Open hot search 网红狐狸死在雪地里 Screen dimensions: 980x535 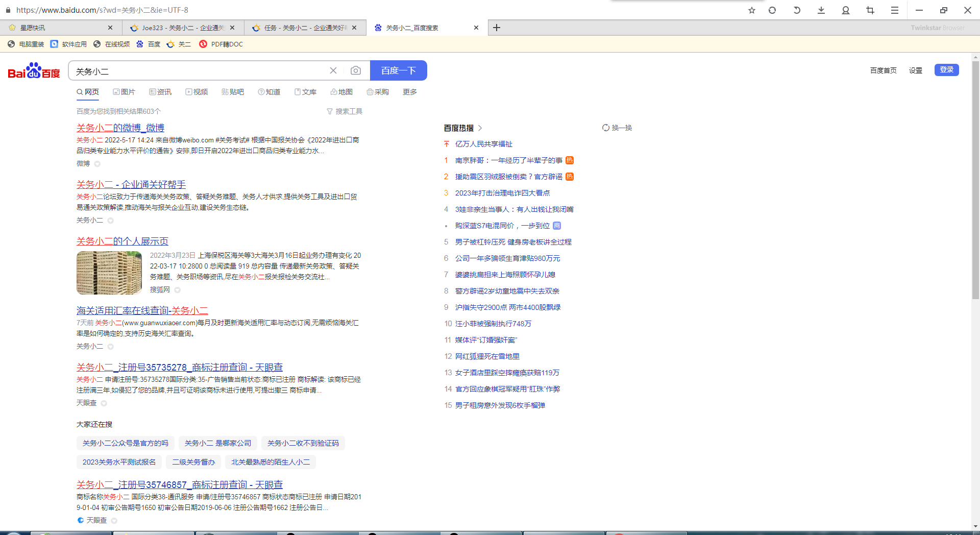pyautogui.click(x=487, y=356)
